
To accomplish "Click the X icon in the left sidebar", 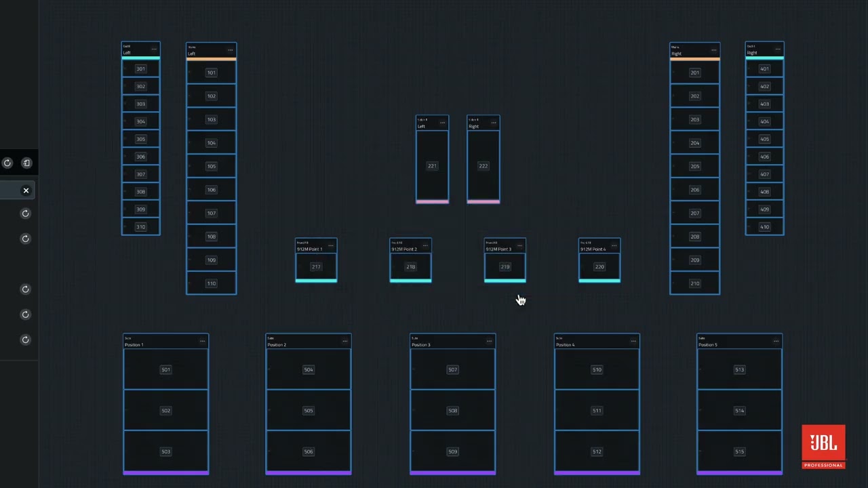I will coord(26,190).
